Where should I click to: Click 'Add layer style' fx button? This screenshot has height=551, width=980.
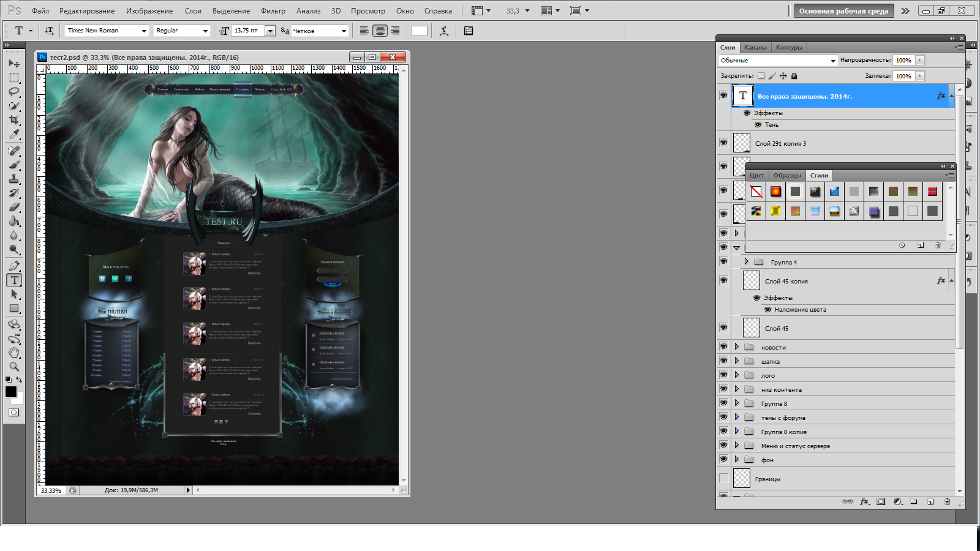click(x=864, y=501)
